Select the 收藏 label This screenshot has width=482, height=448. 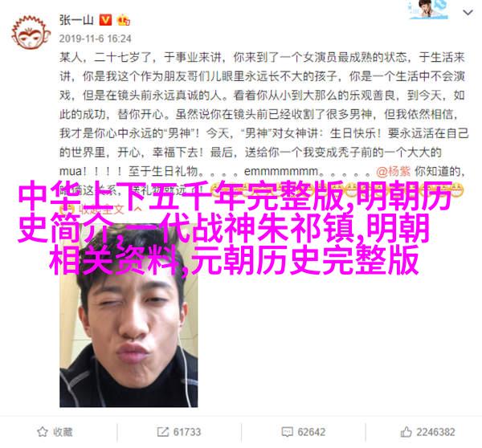click(63, 432)
